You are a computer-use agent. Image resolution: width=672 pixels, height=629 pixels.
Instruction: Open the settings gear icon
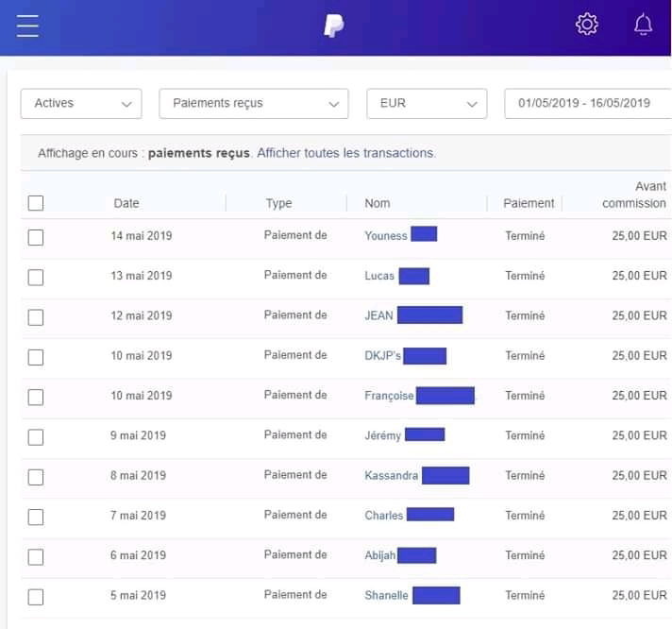[587, 25]
